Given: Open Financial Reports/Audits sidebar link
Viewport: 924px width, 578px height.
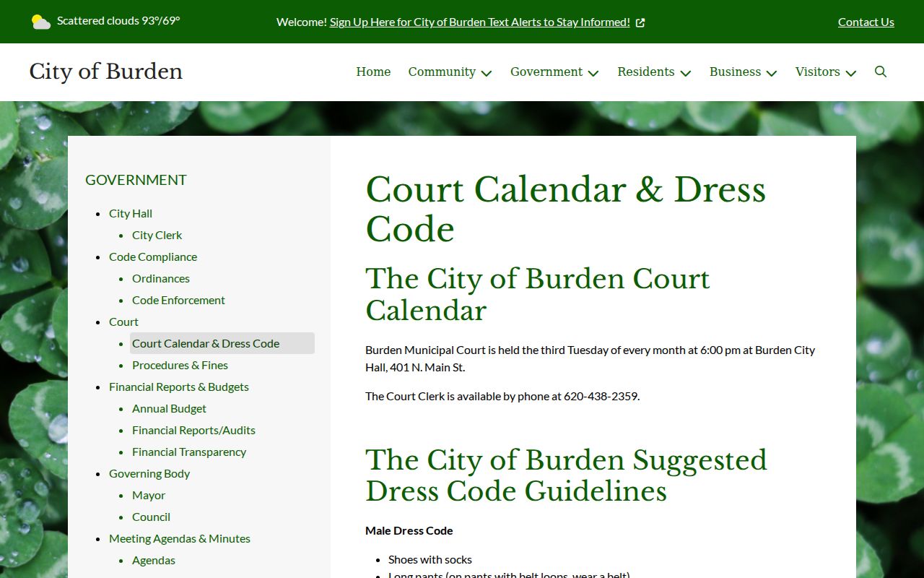Looking at the screenshot, I should 193,430.
